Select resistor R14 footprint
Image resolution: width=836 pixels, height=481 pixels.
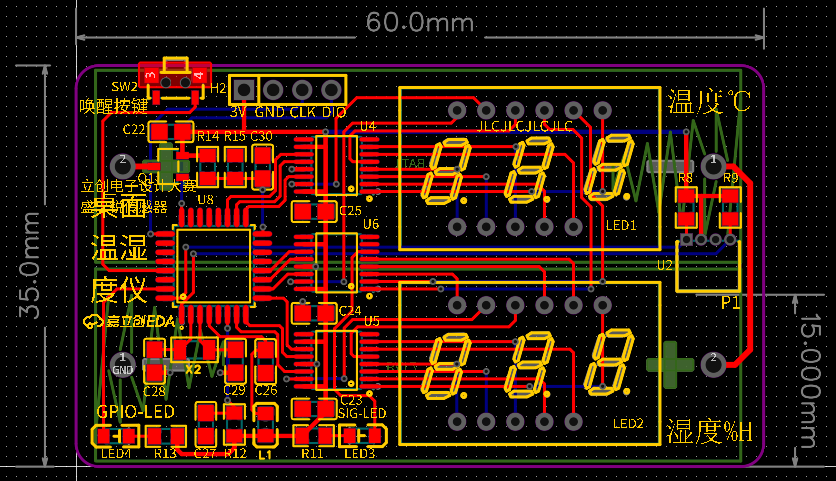(x=207, y=166)
